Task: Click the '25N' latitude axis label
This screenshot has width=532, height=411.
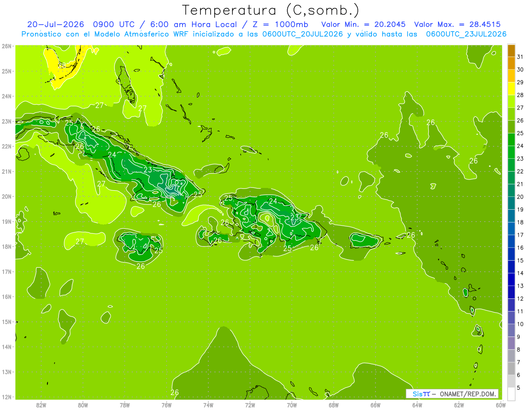Action: pos(7,71)
